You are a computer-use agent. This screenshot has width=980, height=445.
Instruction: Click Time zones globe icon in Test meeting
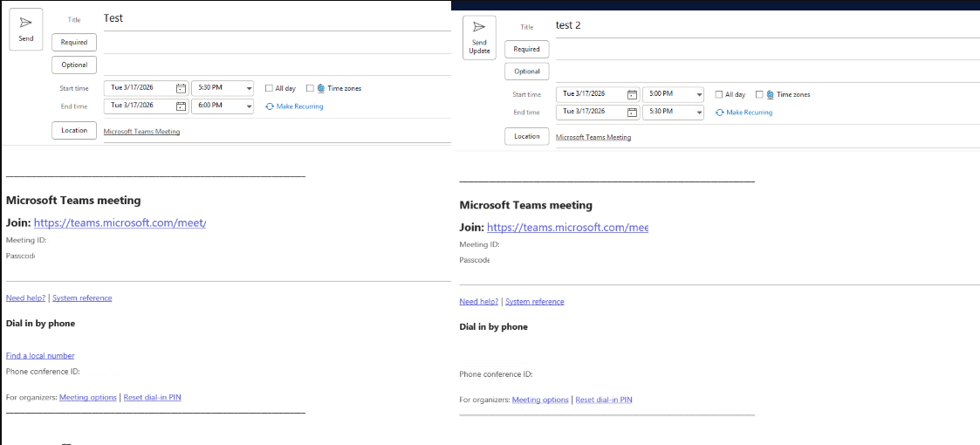point(321,88)
